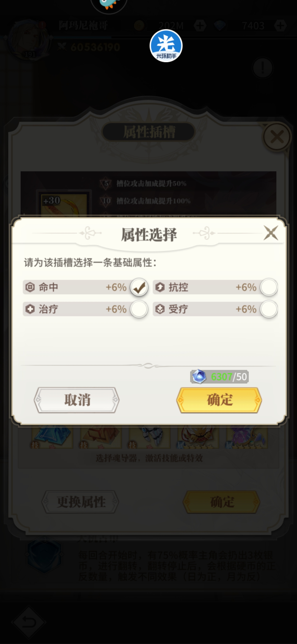Close the 属性选择 dialog with X

[271, 233]
